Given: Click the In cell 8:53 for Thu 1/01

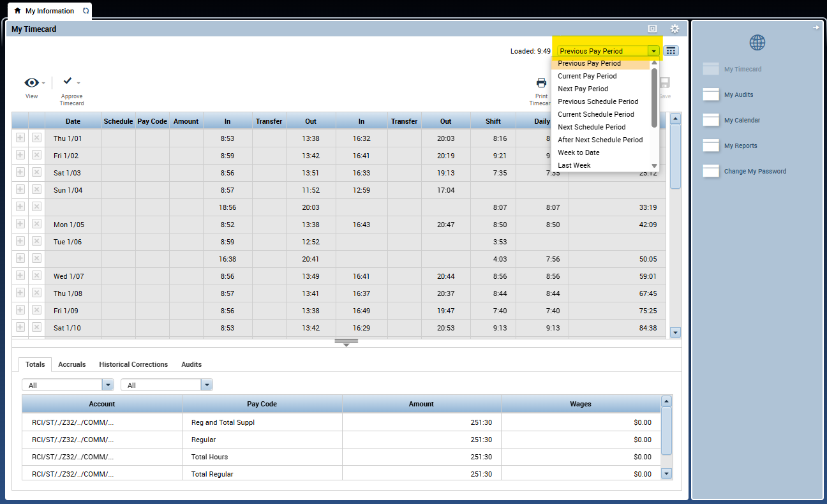Looking at the screenshot, I should pos(228,138).
